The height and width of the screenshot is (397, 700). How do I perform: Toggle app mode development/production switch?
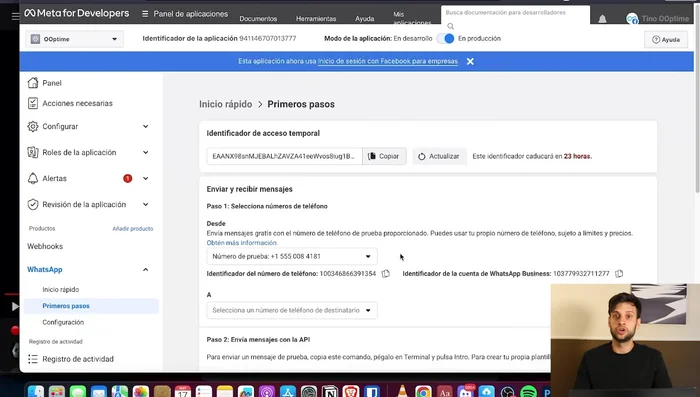[x=445, y=38]
